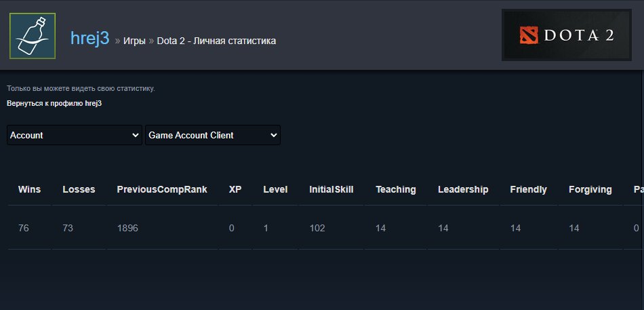Click the XP column header

click(235, 189)
